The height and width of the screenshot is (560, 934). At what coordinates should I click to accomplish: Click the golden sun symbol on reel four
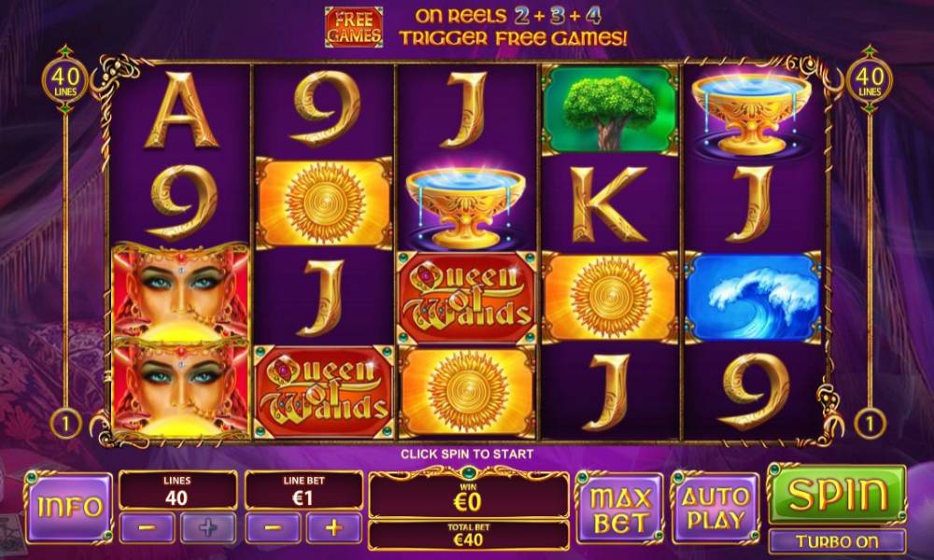click(610, 298)
